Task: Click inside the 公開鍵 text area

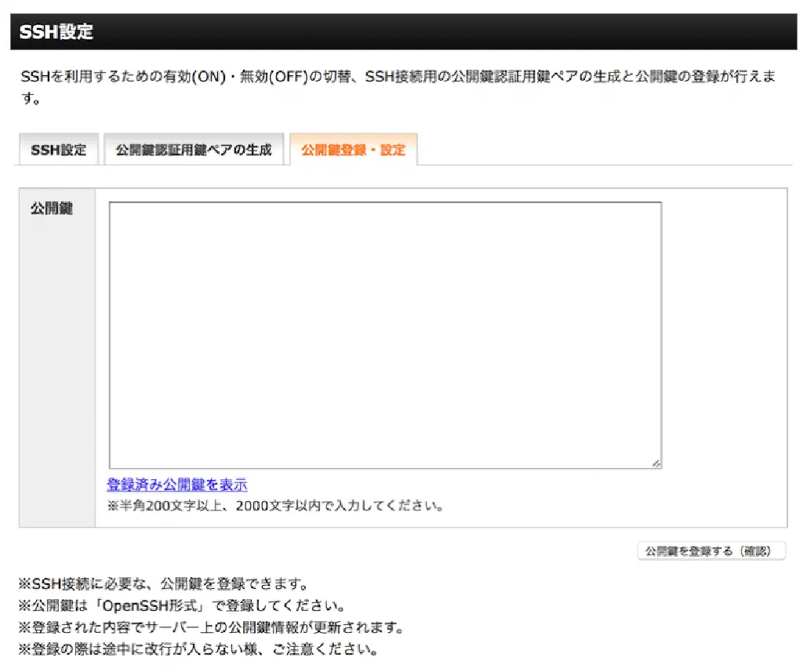Action: coord(384,335)
